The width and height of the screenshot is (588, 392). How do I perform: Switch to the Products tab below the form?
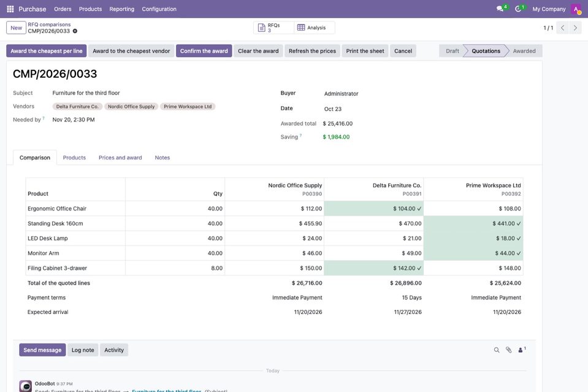coord(74,158)
